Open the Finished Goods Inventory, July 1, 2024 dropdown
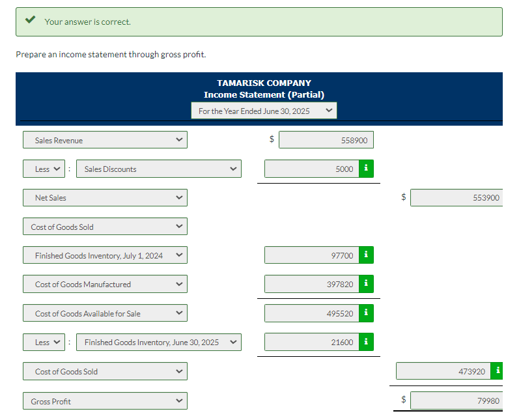This screenshot has height=420, width=506. 105,255
